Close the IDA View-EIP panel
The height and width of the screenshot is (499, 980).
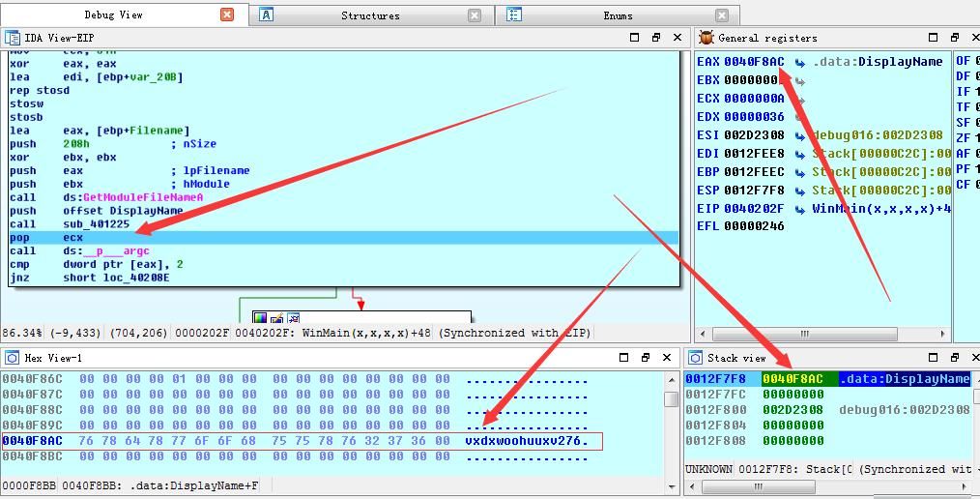(677, 38)
